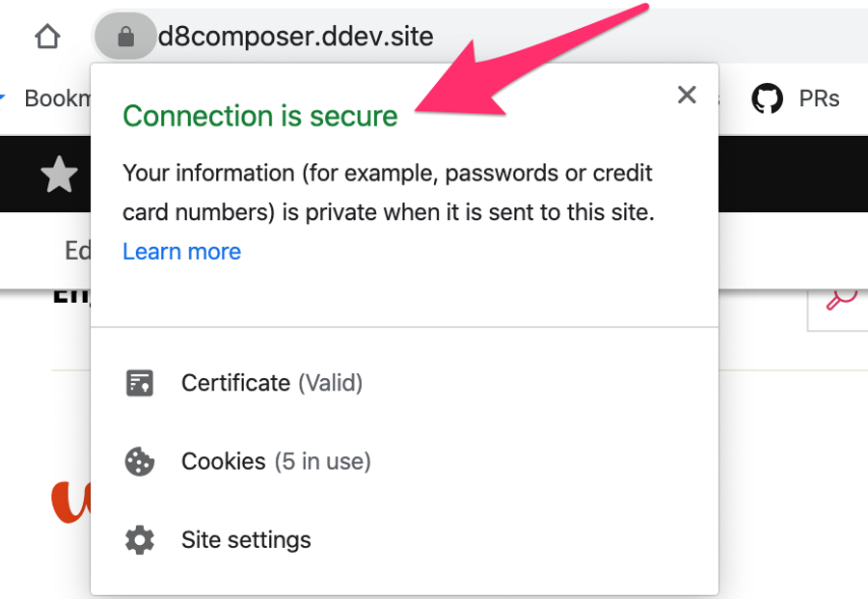View the Certificate (Valid) entry
The image size is (868, 599).
click(271, 383)
